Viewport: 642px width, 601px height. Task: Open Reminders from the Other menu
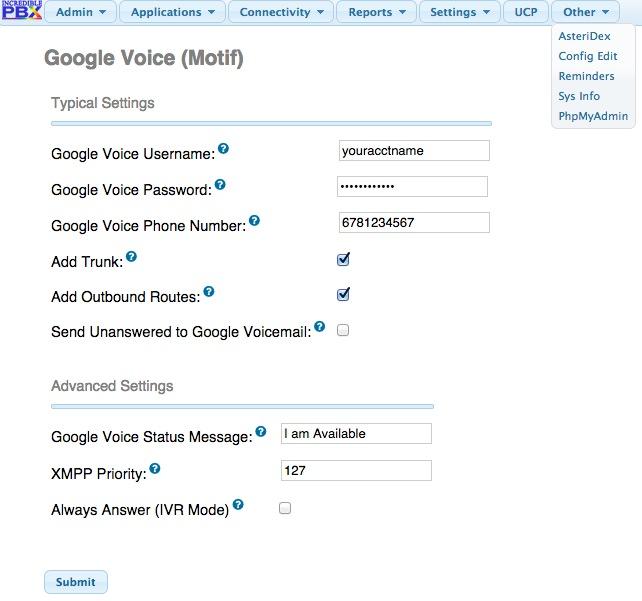tap(586, 76)
